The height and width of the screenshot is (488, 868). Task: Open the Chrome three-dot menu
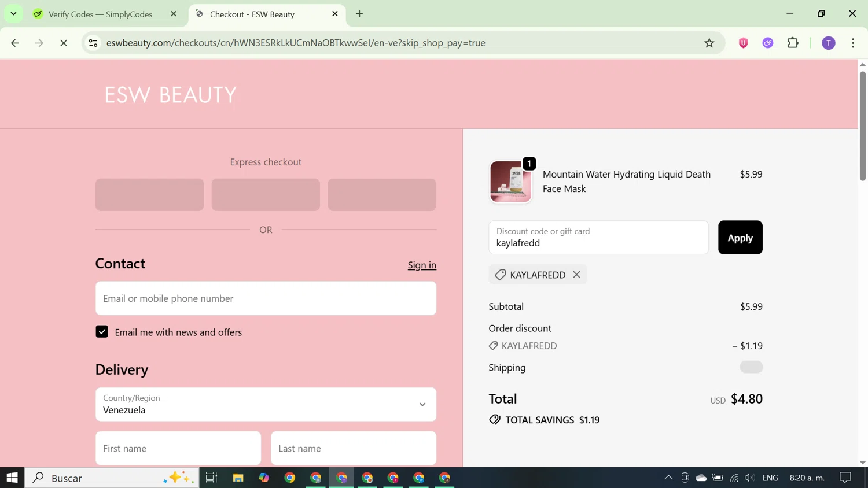[853, 43]
